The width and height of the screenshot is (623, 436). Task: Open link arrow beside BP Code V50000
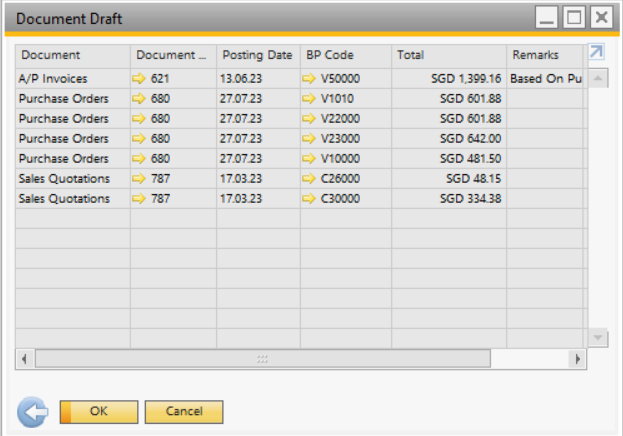tap(309, 79)
